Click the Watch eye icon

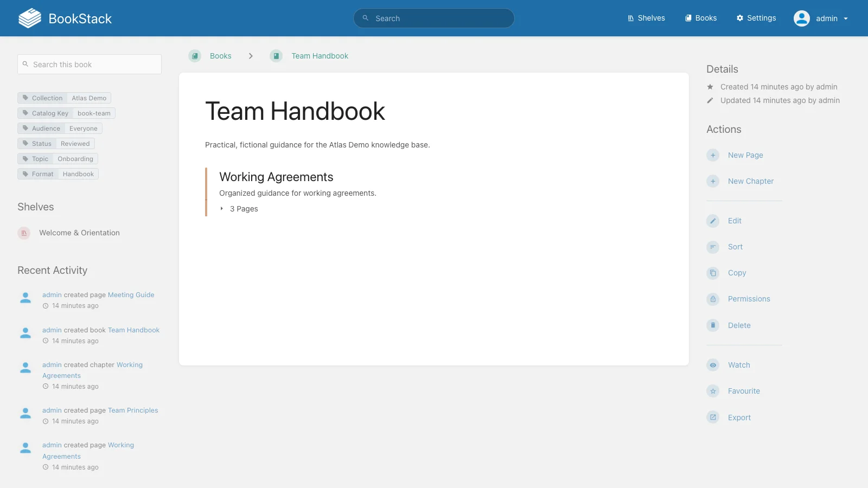tap(713, 365)
